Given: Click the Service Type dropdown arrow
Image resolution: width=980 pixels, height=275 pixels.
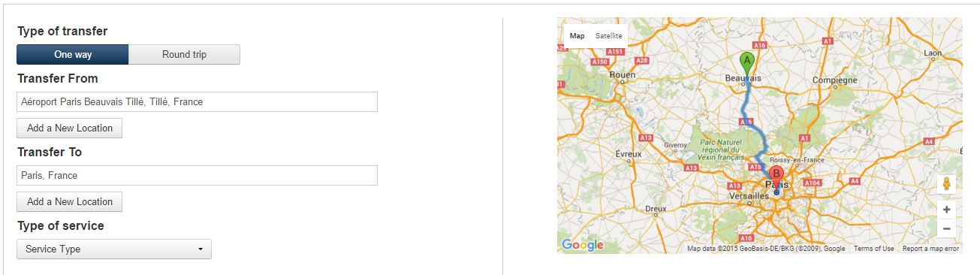Looking at the screenshot, I should click(x=201, y=249).
